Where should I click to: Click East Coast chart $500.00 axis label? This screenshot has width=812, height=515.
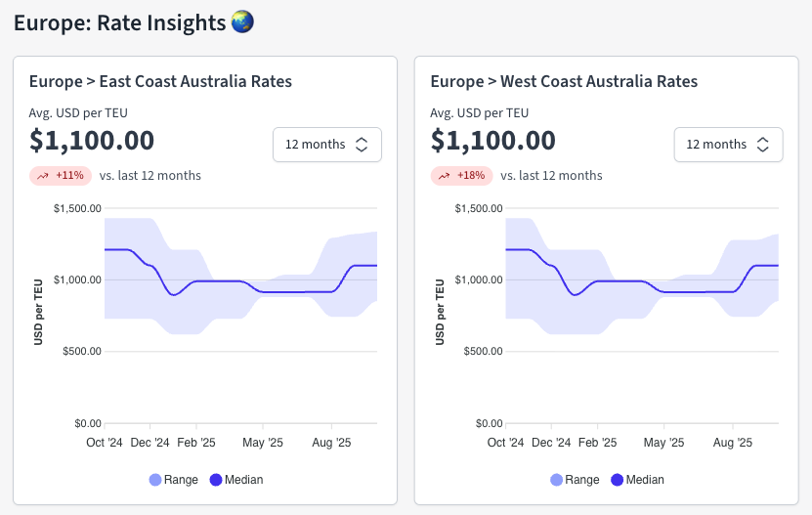(82, 351)
